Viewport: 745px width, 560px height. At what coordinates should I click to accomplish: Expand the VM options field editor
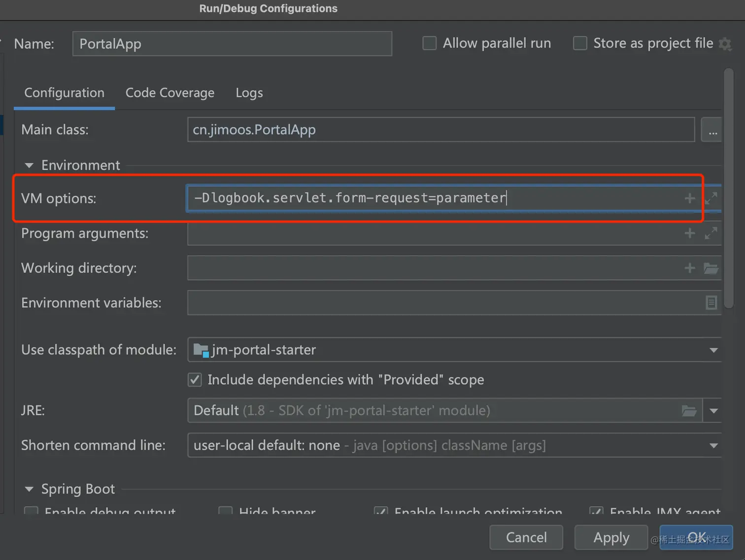pos(711,198)
